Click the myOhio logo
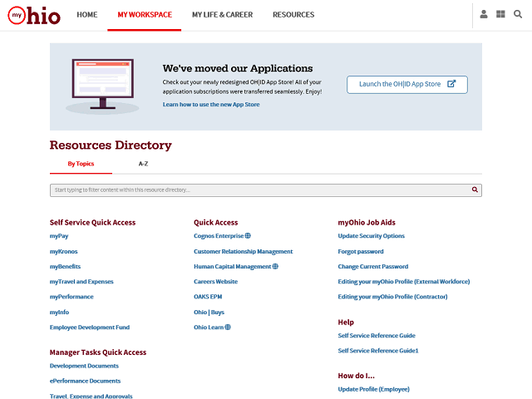This screenshot has width=532, height=399. pos(34,15)
